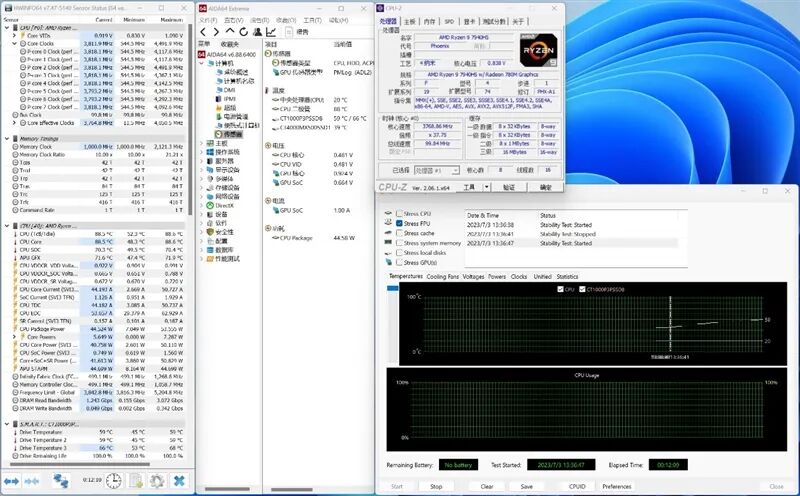Collapse HWiNFO Core Clocks group
800x496 pixels.
click(15, 44)
